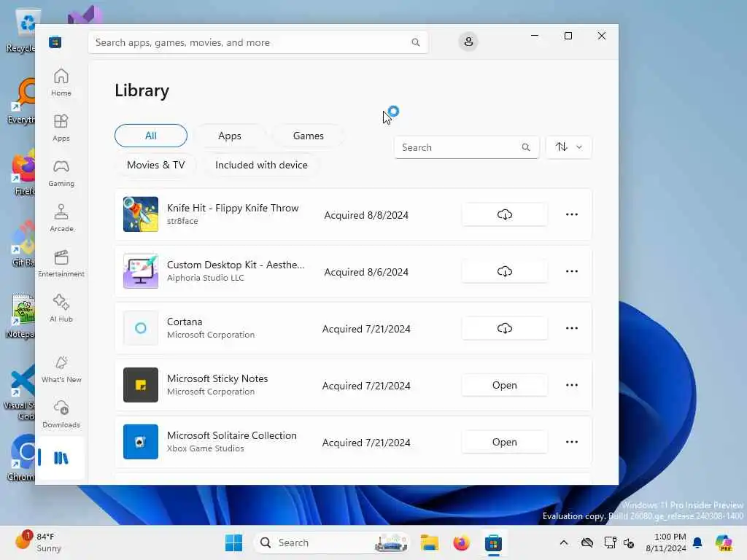
Task: Click the Cortana title text
Action: pos(185,322)
